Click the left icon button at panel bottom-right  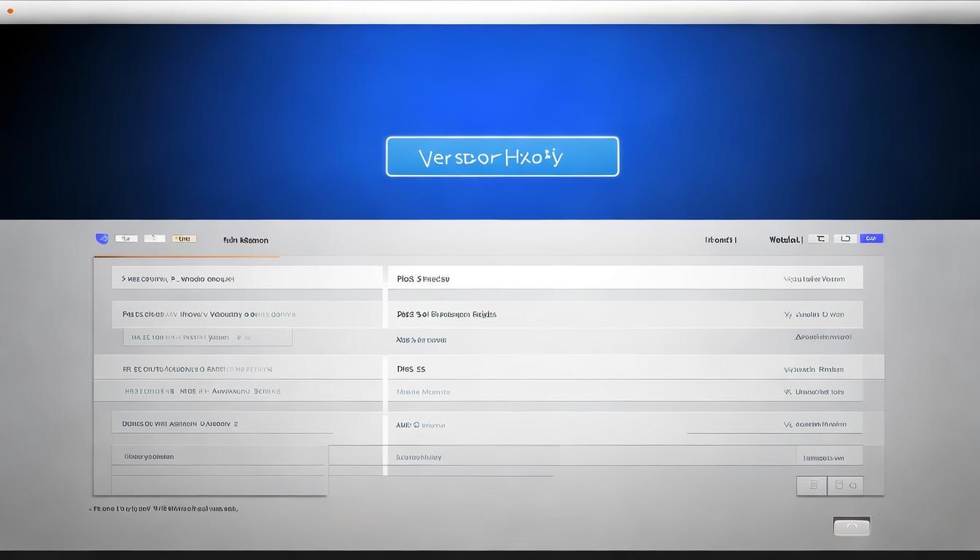812,485
